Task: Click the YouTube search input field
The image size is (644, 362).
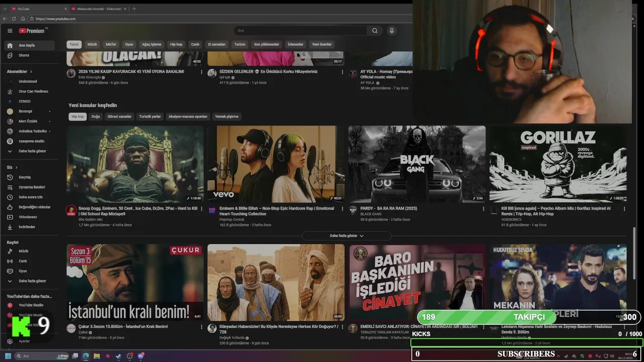Action: point(301,31)
